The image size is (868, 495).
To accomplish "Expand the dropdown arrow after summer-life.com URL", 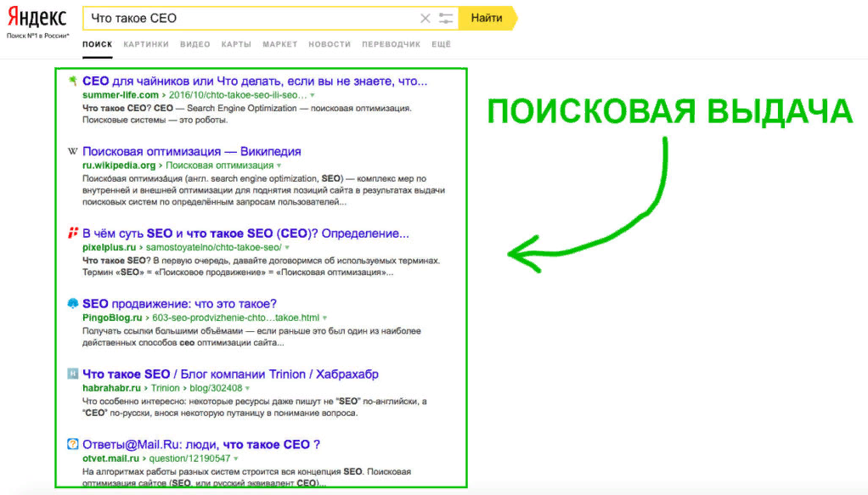I will pos(313,96).
